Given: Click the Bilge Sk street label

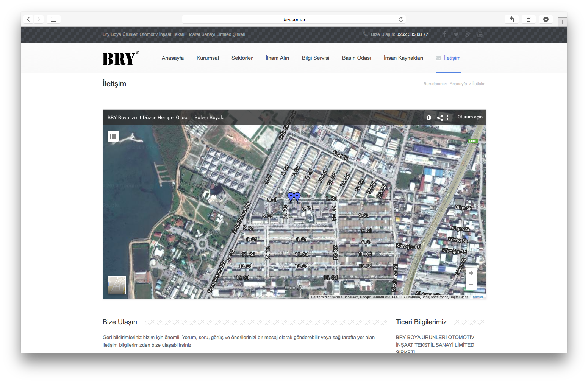Looking at the screenshot, I should click(463, 208).
